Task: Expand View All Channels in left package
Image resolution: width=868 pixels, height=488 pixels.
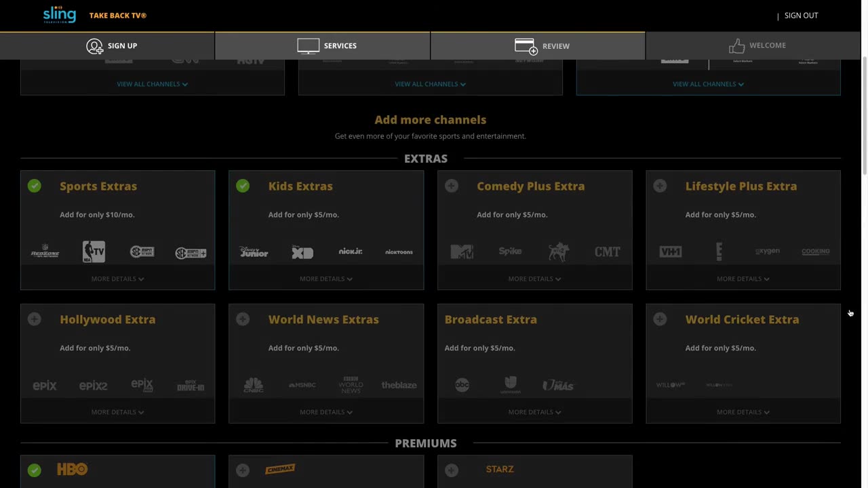Action: pyautogui.click(x=153, y=84)
